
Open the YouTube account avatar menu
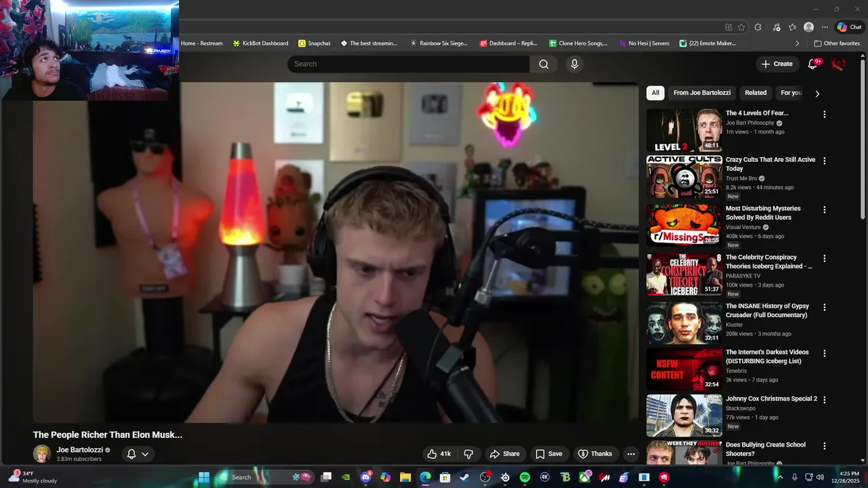pyautogui.click(x=839, y=64)
